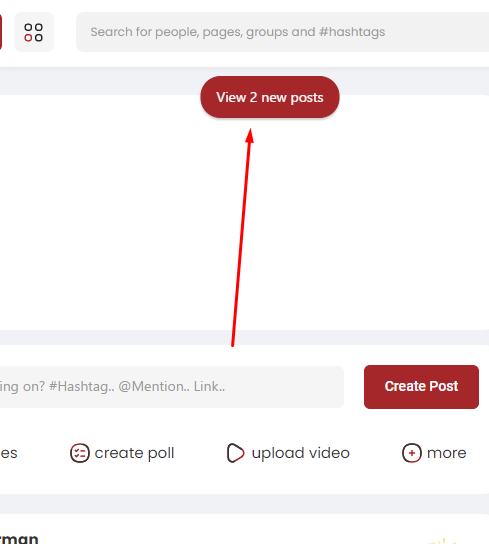Click the partially visible red button at top-left edge
Image resolution: width=489 pixels, height=544 pixels.
coord(1,32)
